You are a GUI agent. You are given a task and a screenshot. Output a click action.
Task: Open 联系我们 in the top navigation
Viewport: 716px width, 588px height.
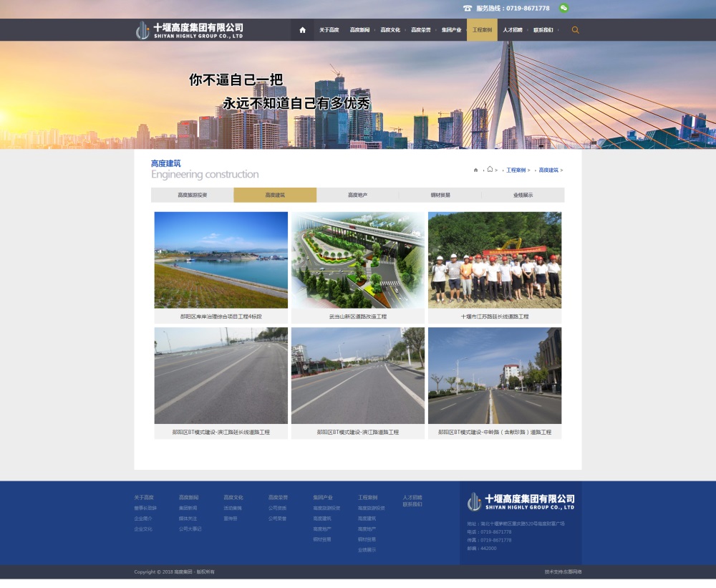click(x=543, y=30)
